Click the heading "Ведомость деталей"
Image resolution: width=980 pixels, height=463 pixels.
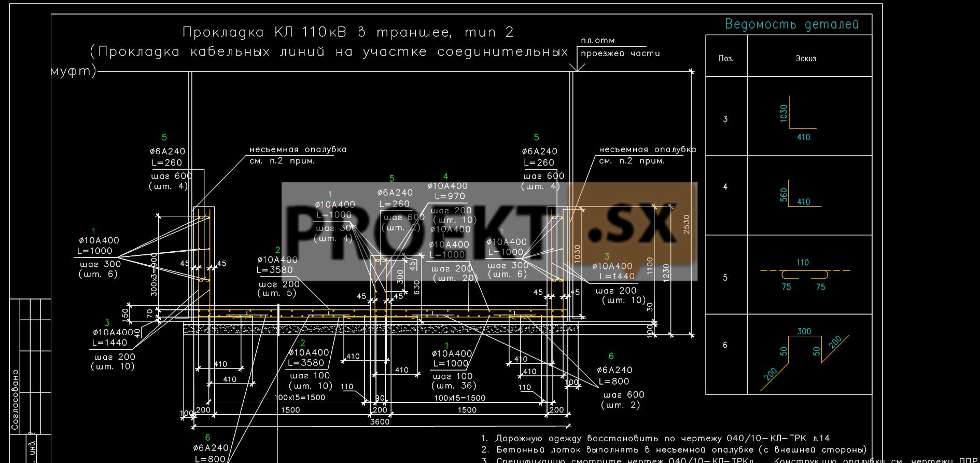tap(792, 24)
